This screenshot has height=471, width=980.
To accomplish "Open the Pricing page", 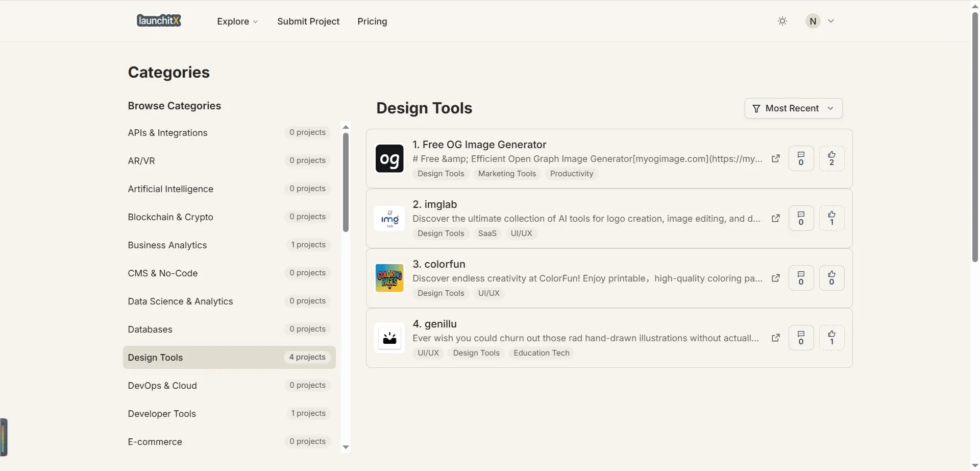I will click(372, 21).
